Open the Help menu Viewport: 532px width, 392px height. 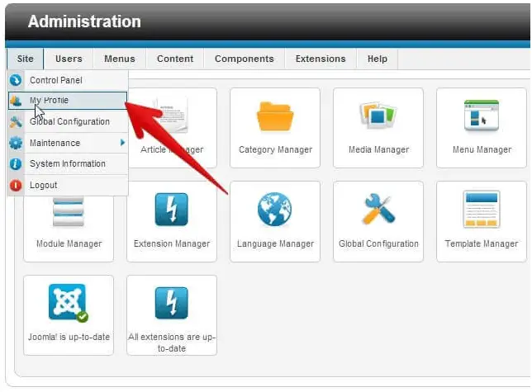pos(378,59)
